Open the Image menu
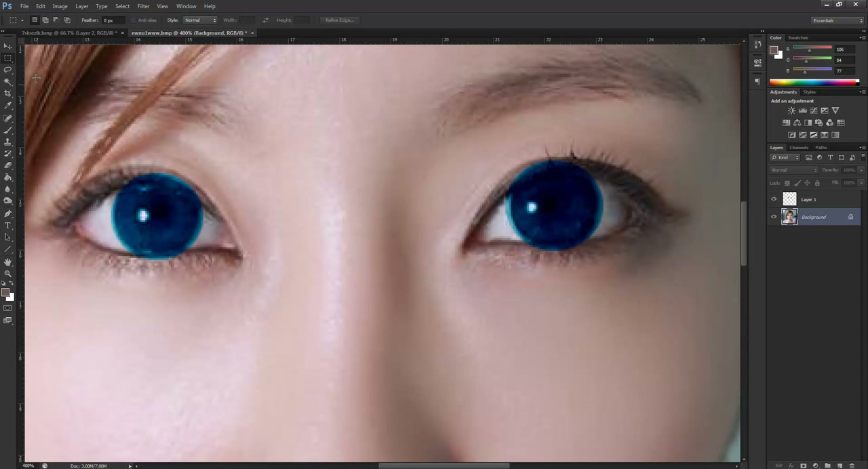Viewport: 868px width, 469px height. tap(60, 6)
